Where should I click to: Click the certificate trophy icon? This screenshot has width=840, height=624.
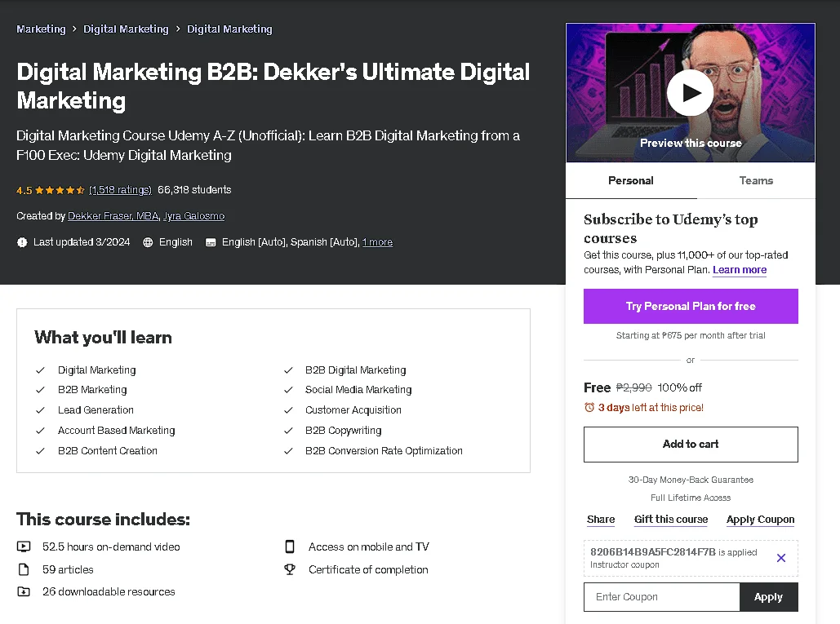(x=290, y=569)
